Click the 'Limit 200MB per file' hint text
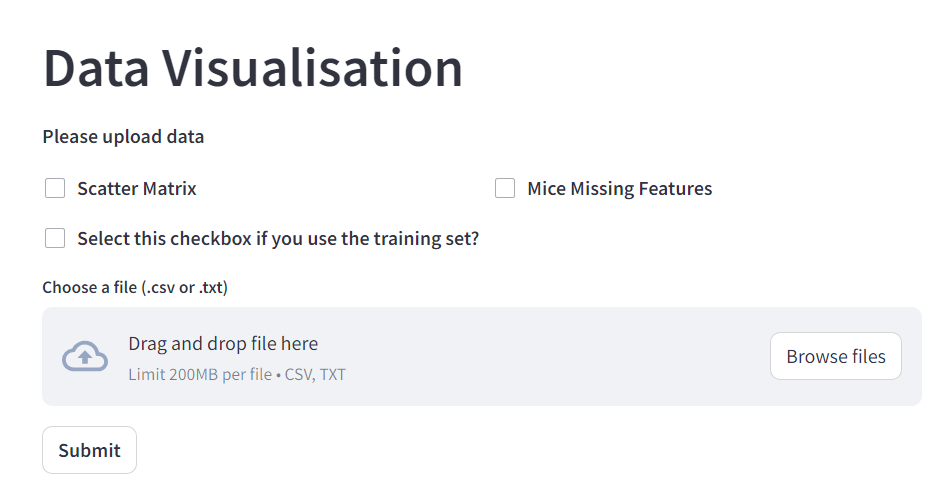This screenshot has height=497, width=952. pos(200,375)
